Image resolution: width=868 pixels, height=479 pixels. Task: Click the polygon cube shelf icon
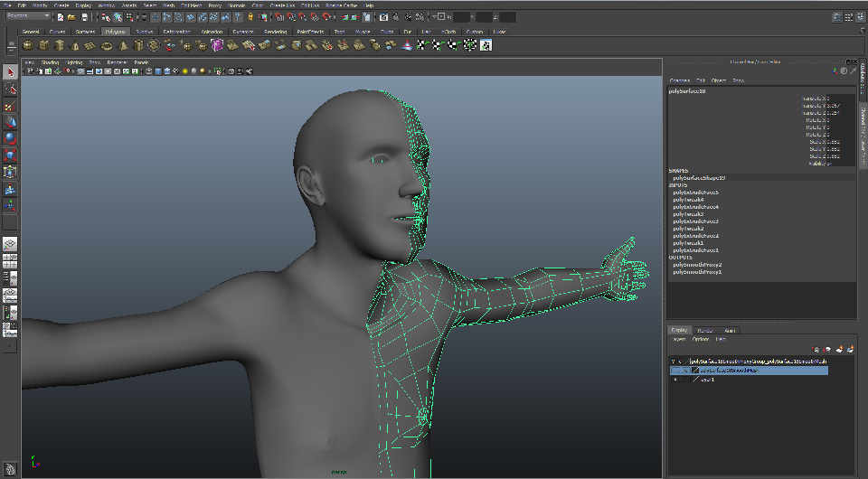pyautogui.click(x=44, y=45)
